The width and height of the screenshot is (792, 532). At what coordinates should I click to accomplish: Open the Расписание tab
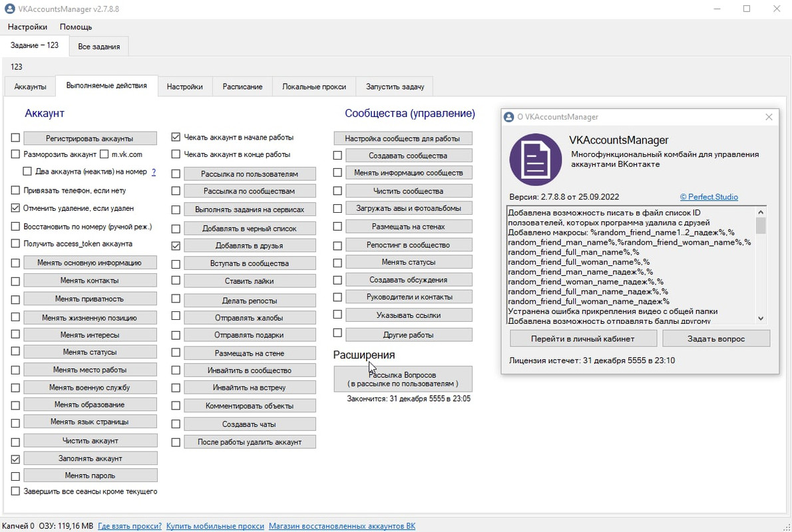242,86
